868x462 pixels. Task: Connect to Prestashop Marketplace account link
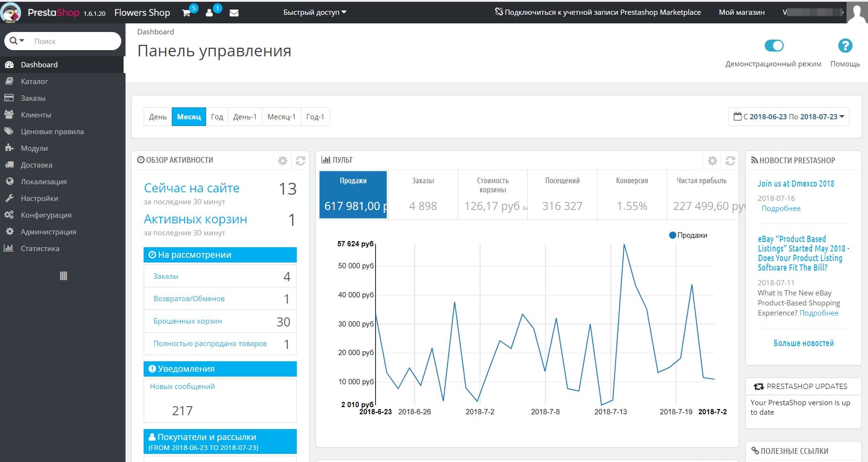598,12
